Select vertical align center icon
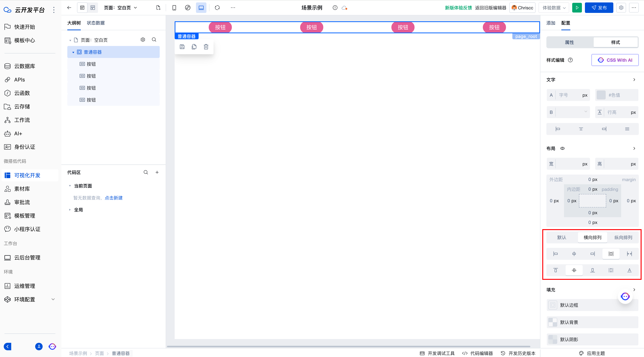 click(x=574, y=270)
